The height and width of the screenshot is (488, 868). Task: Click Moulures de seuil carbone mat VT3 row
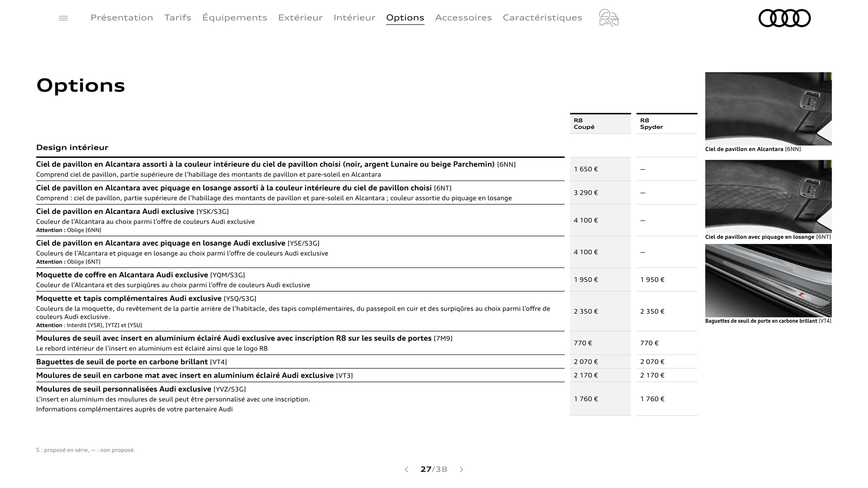pyautogui.click(x=300, y=375)
